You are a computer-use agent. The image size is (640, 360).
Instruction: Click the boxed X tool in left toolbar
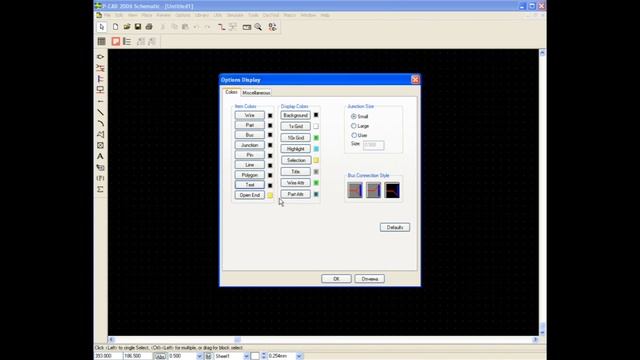[x=100, y=145]
